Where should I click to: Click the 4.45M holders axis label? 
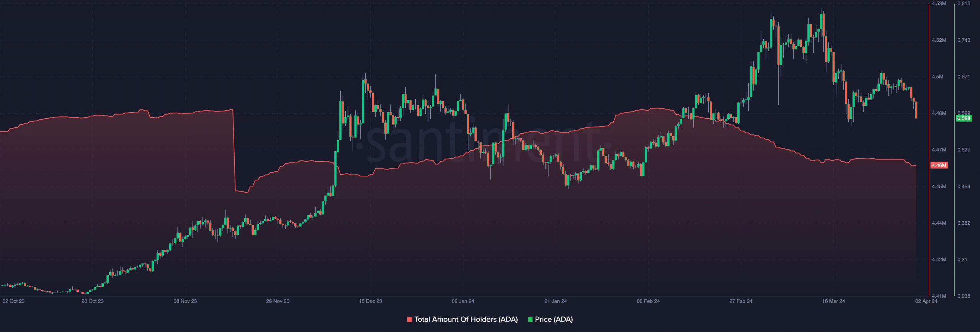939,186
